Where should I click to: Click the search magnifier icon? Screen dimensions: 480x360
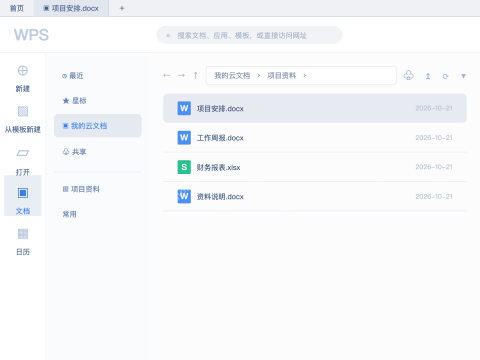coord(168,35)
